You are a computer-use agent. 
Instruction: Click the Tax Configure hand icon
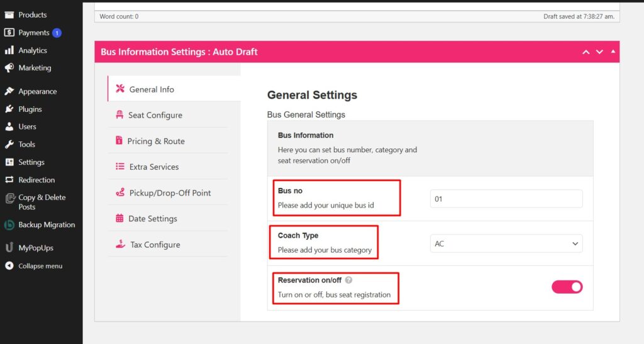coord(120,244)
